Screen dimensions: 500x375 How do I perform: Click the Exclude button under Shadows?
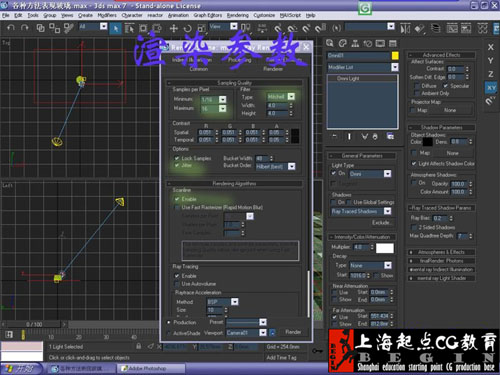(x=381, y=222)
